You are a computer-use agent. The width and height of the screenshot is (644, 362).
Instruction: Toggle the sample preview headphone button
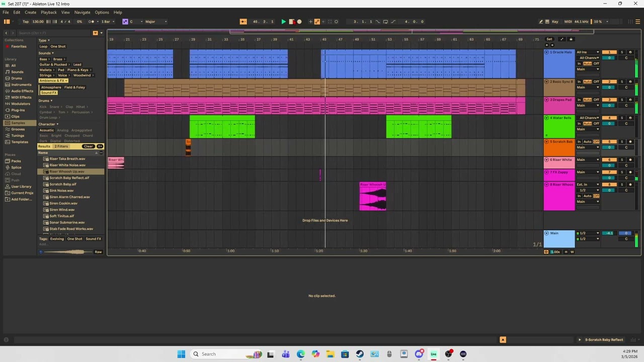pyautogui.click(x=41, y=252)
